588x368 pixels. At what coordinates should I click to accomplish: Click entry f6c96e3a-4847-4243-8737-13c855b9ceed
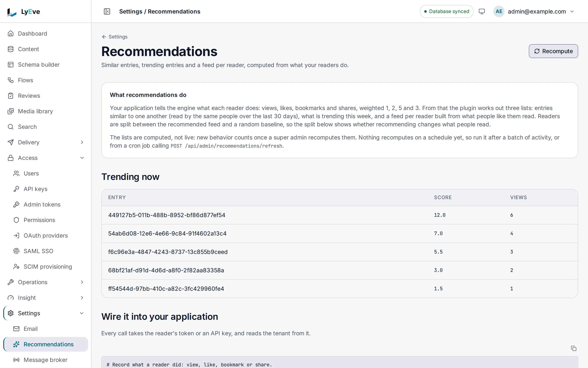(168, 252)
